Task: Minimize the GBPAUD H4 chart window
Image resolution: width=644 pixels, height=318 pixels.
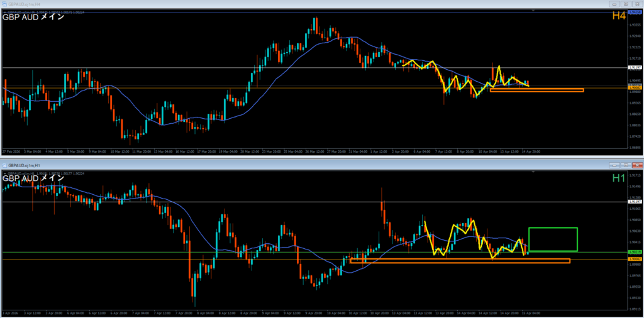Action: pos(615,4)
